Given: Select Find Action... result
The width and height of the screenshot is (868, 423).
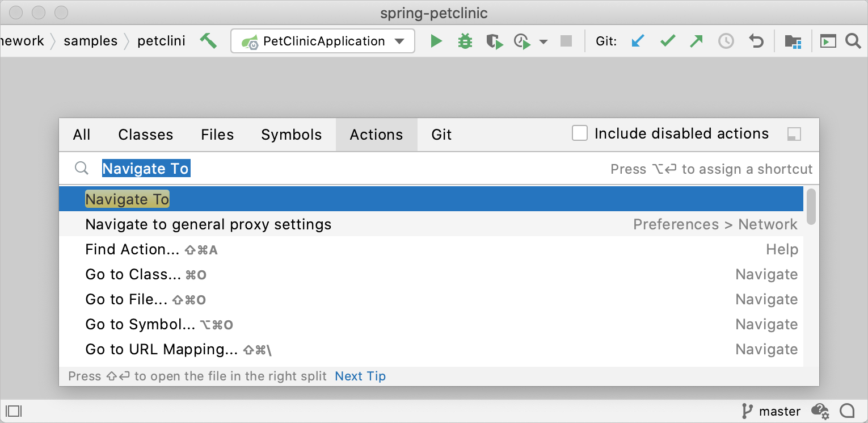Looking at the screenshot, I should pos(431,249).
